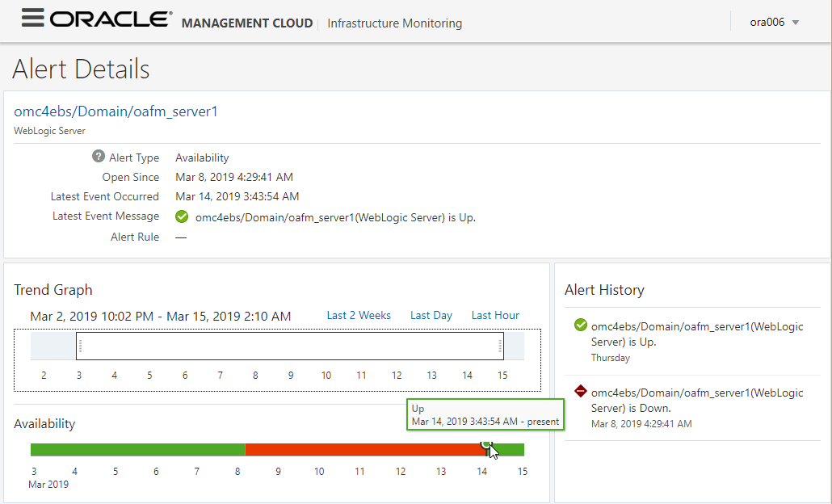Click the red Down icon in Alert History
Viewport: 832px width, 504px height.
580,392
